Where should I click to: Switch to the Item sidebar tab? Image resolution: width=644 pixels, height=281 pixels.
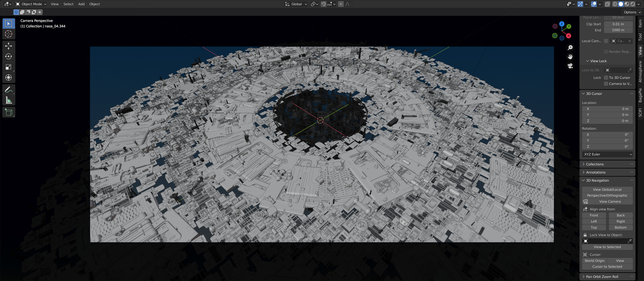point(640,23)
